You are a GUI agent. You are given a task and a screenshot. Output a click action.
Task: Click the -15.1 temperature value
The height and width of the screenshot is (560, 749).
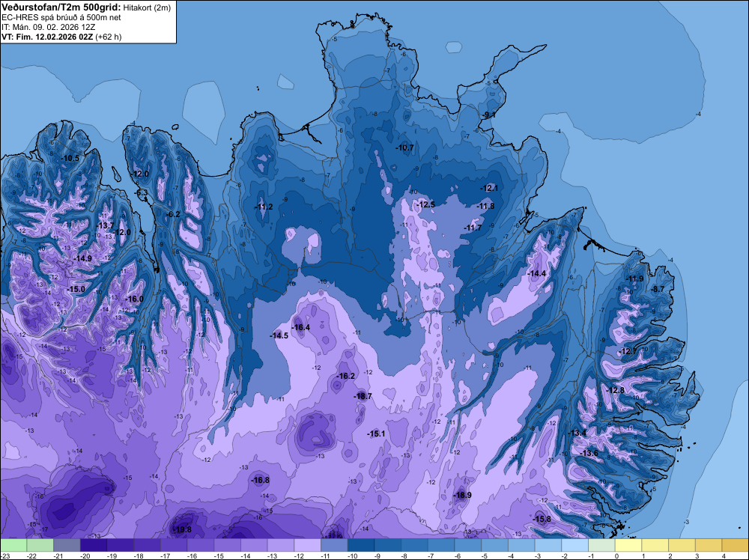tap(376, 434)
